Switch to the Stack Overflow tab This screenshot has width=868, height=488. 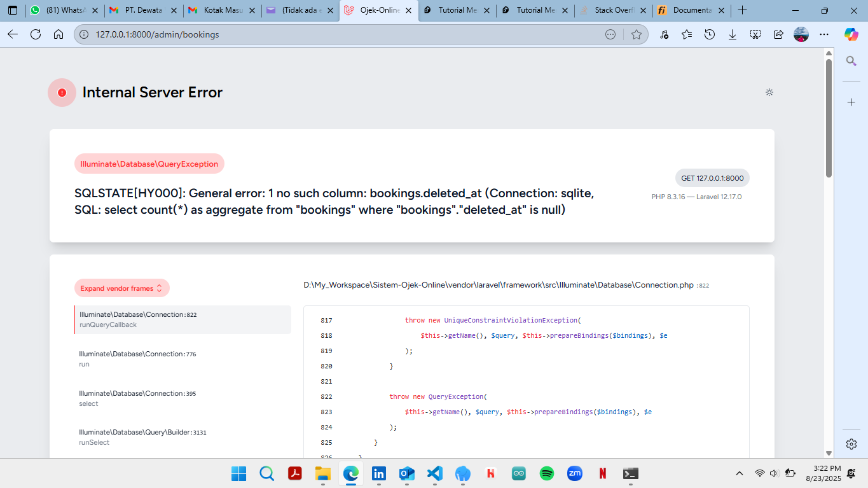coord(613,10)
